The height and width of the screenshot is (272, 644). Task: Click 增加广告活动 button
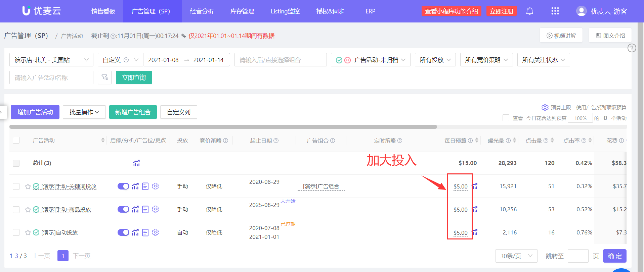tap(35, 112)
